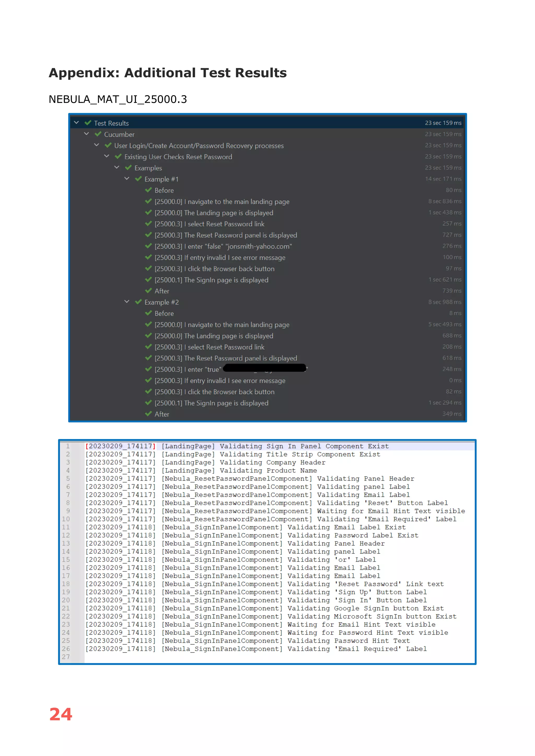This screenshot has height=756, width=535.
Task: Select the I enter "true" step
Action: [267, 369]
